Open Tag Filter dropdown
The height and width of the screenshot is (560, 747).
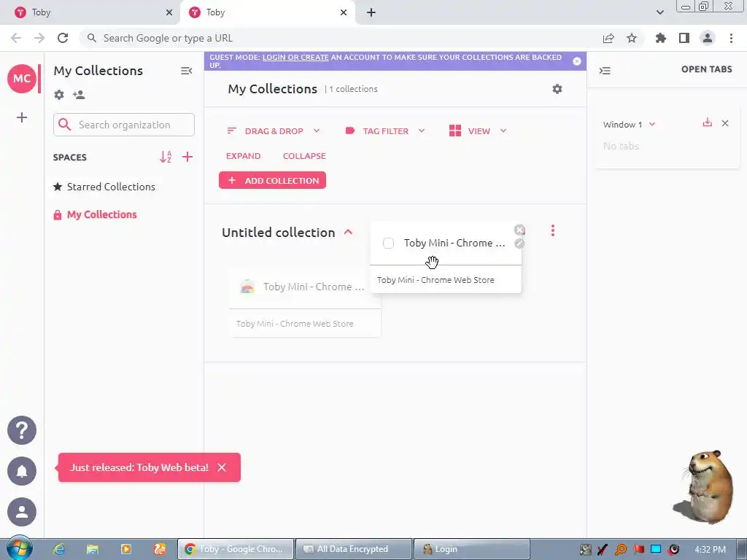coord(385,131)
